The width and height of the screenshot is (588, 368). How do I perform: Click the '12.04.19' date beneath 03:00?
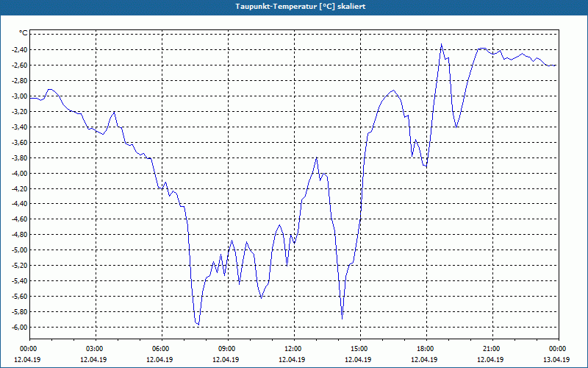(x=93, y=359)
